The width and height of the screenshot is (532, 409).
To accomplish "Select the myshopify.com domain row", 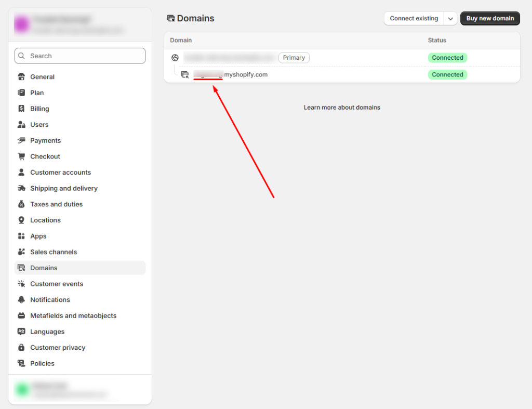I will point(245,75).
